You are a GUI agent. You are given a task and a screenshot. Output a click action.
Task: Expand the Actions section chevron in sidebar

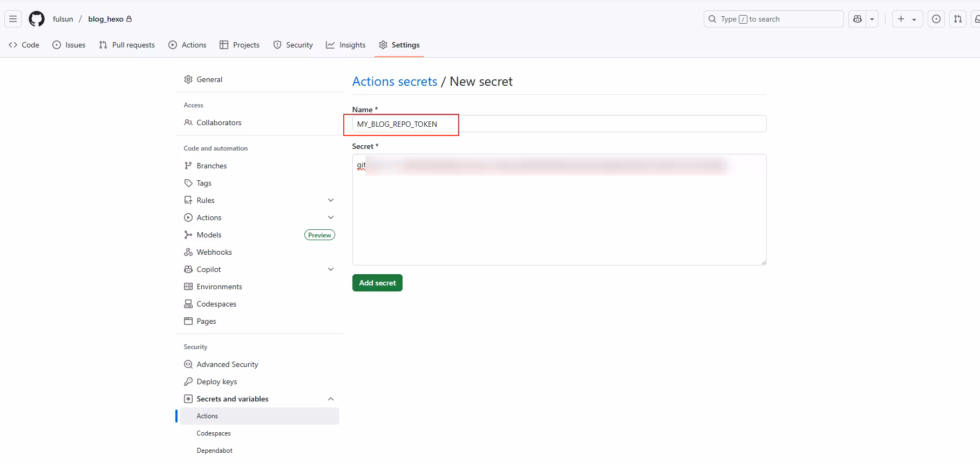(x=331, y=217)
